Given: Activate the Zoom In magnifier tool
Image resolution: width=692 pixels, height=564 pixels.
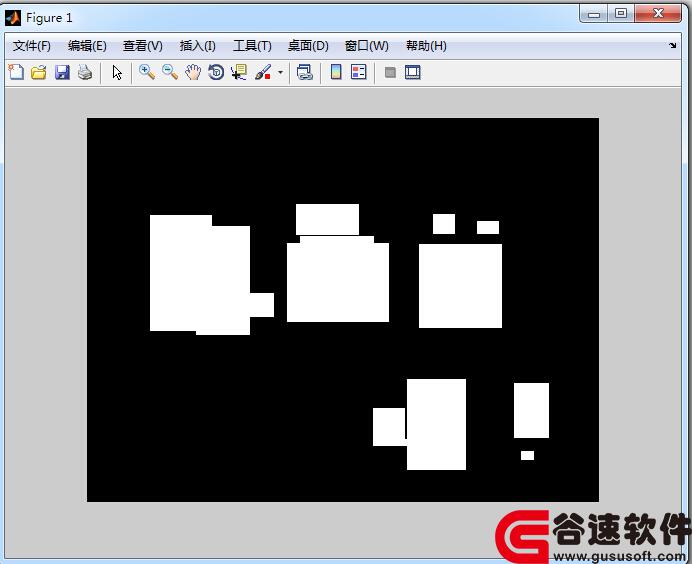Looking at the screenshot, I should pos(147,72).
